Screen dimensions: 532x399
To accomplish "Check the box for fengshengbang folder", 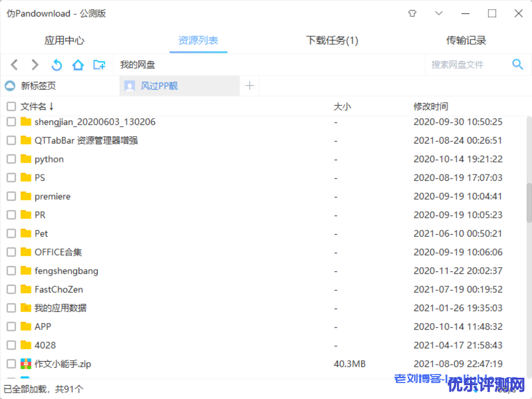I will coord(11,271).
